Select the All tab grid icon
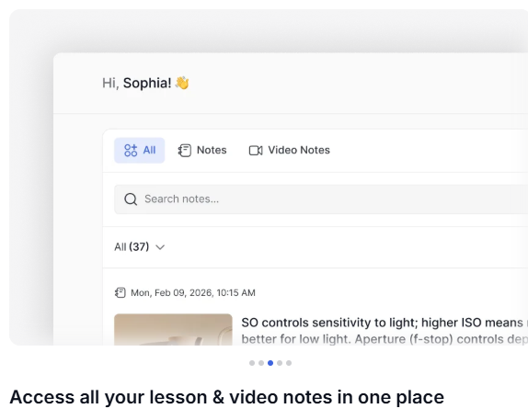528x420 pixels. coord(131,151)
